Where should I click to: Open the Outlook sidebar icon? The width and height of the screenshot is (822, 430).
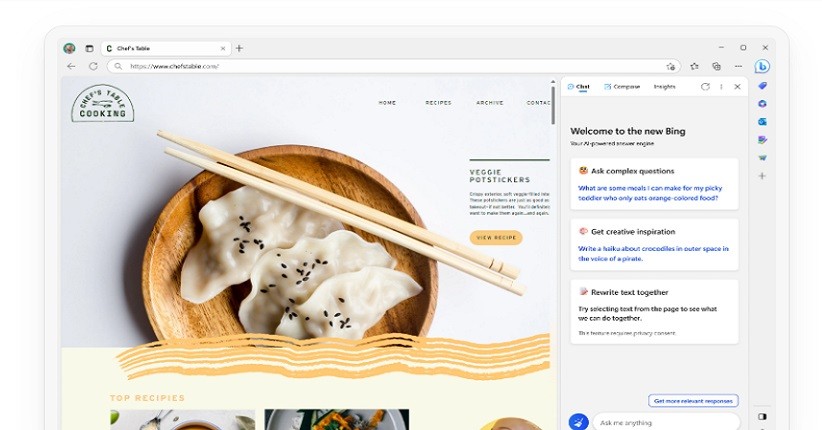click(762, 122)
